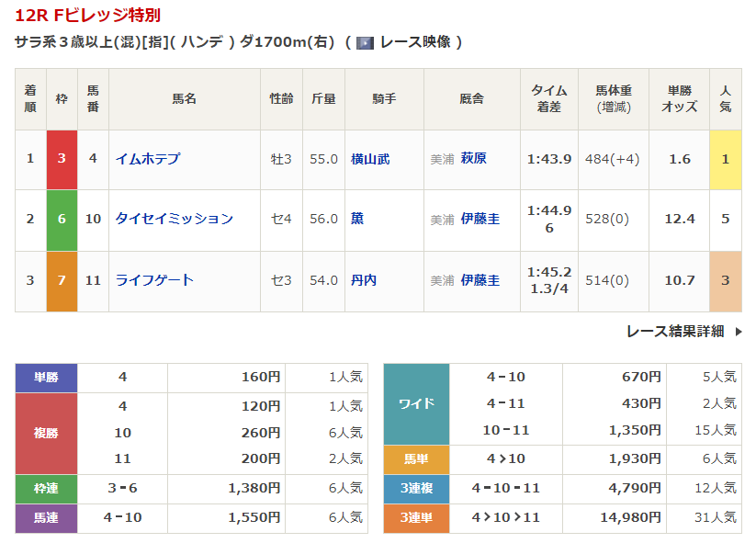Click the 厩舎 column header
The height and width of the screenshot is (543, 756).
(471, 99)
